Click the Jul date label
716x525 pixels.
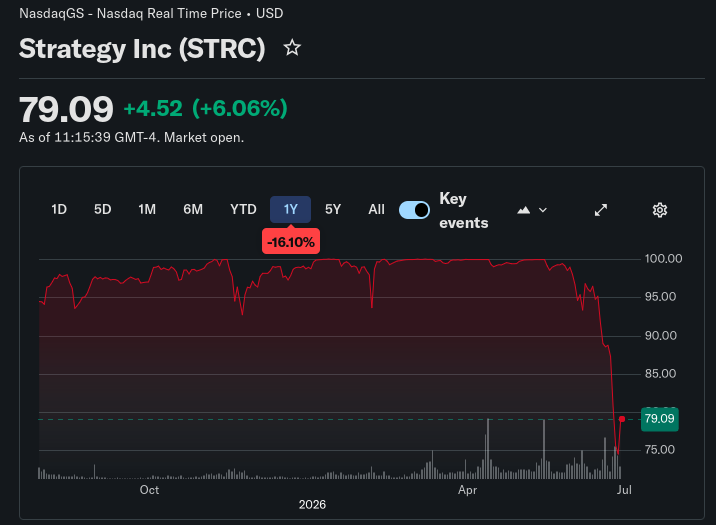(x=624, y=490)
